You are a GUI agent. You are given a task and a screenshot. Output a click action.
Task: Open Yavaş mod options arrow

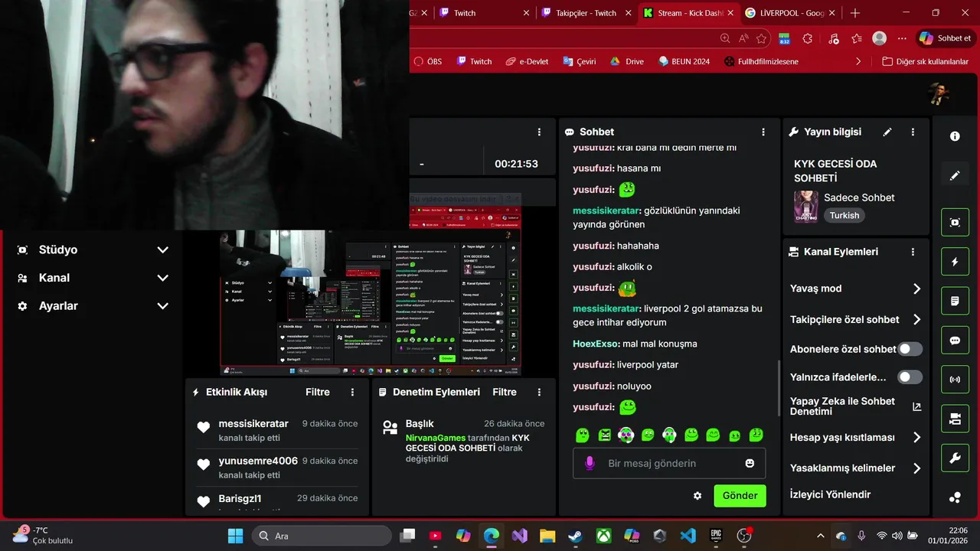916,289
